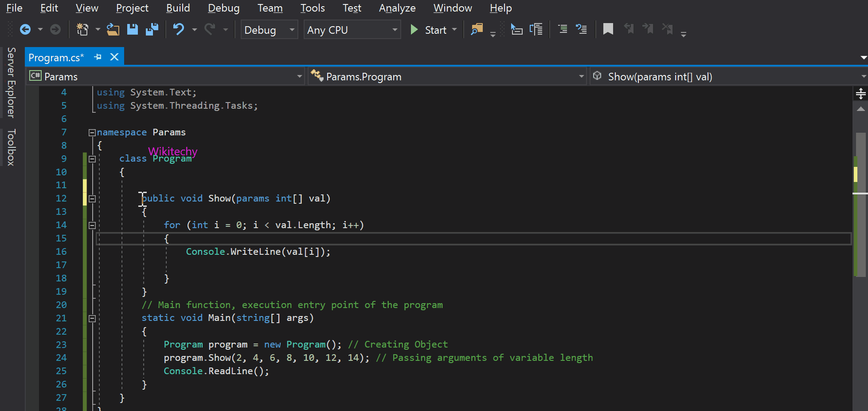
Task: Open the Debug menu
Action: point(223,8)
